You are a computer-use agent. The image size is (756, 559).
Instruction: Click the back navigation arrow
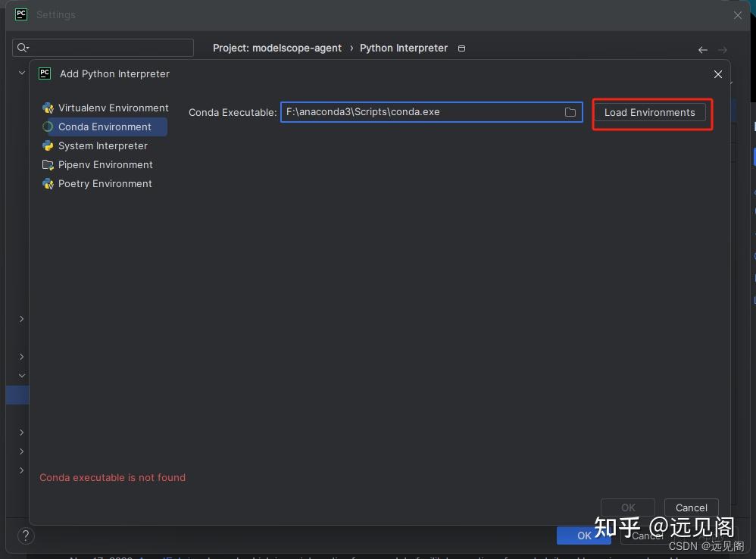click(x=702, y=48)
